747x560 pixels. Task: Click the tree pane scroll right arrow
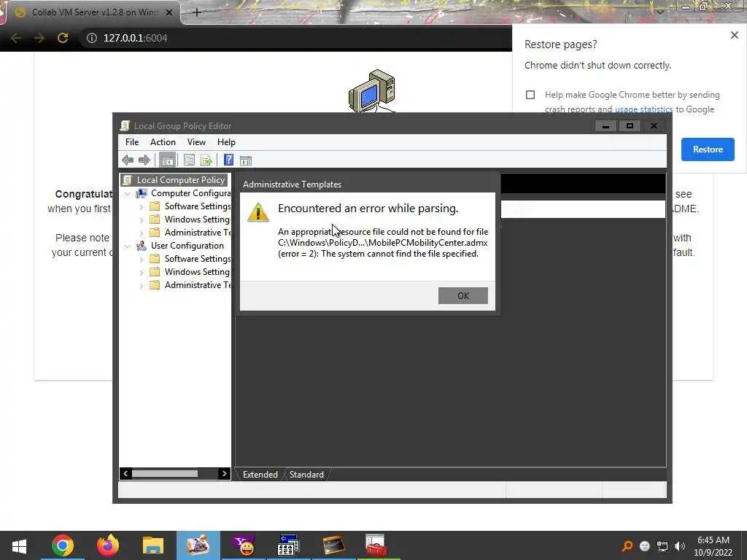tap(224, 473)
